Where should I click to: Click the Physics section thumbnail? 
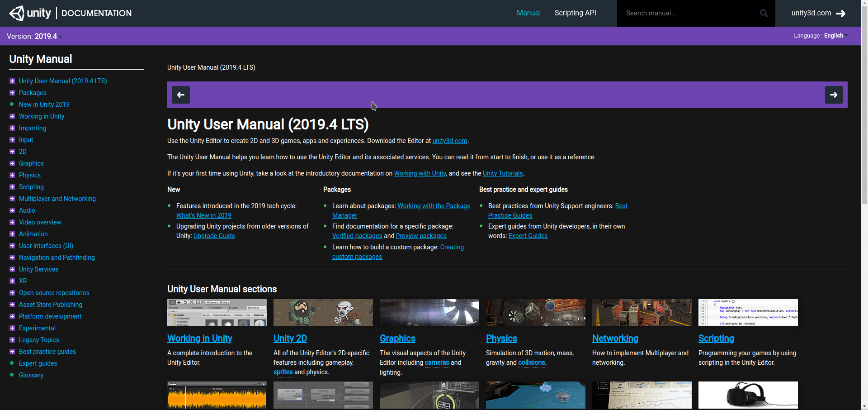535,312
